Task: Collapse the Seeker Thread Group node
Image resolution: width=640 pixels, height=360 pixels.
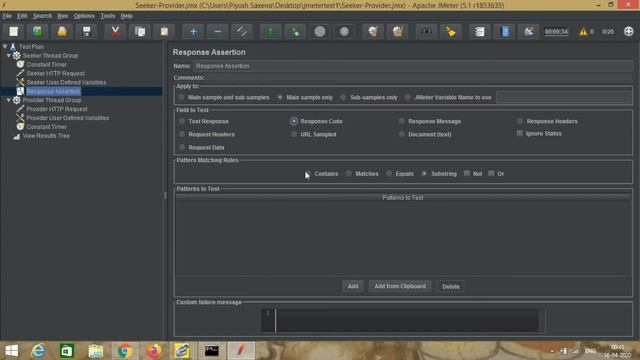Action: click(x=9, y=56)
